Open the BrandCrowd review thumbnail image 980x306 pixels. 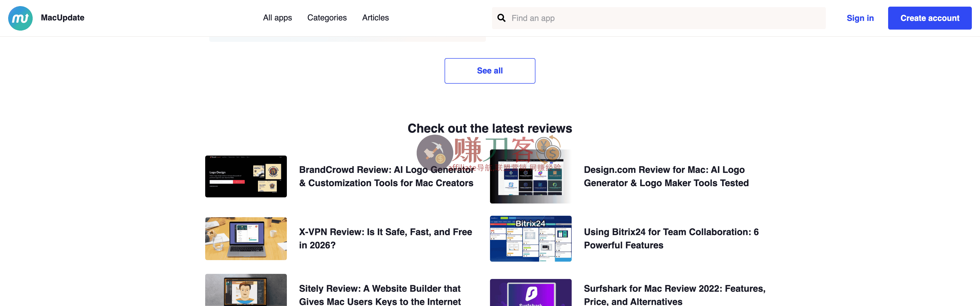246,176
